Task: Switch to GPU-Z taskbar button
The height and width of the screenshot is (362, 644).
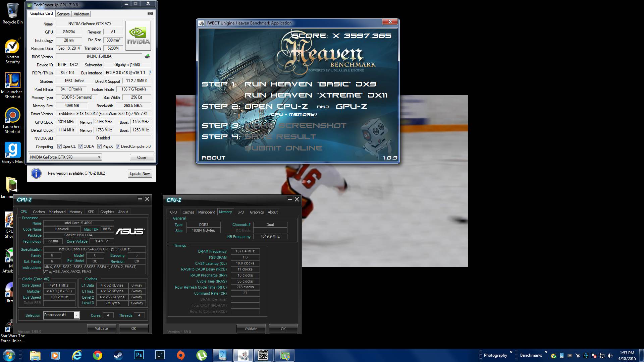Action: [285, 355]
